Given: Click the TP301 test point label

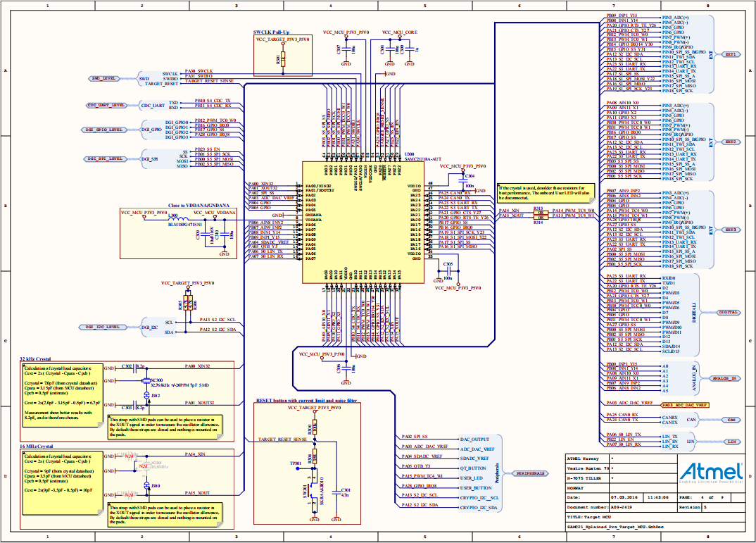Looking at the screenshot, I should 296,463.
